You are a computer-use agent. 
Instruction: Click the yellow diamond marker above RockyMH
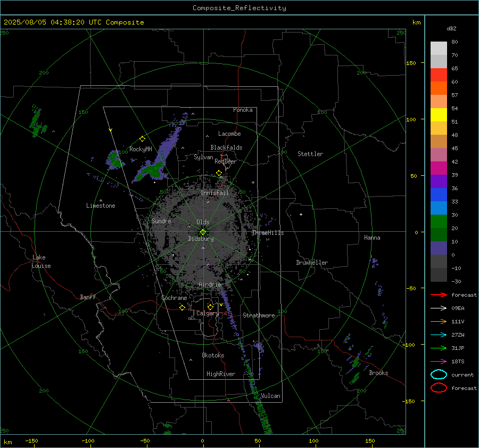pos(142,139)
